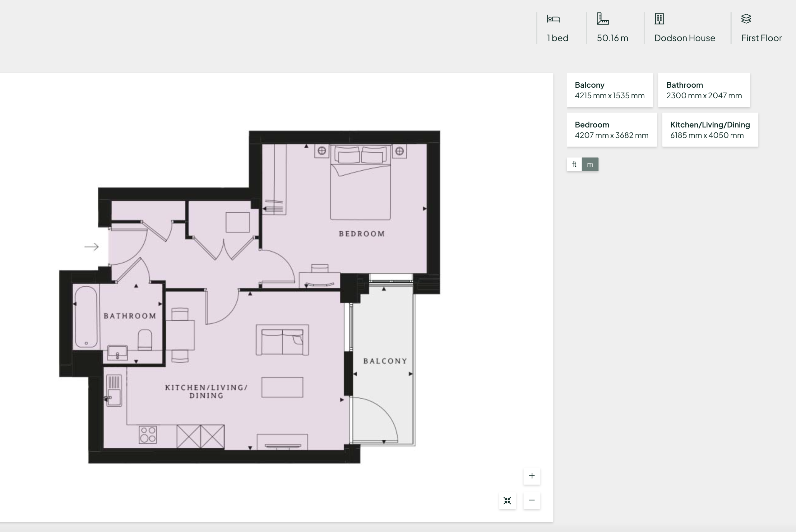Click the Kitchen/Living/Dining dimensions card

[x=710, y=130]
